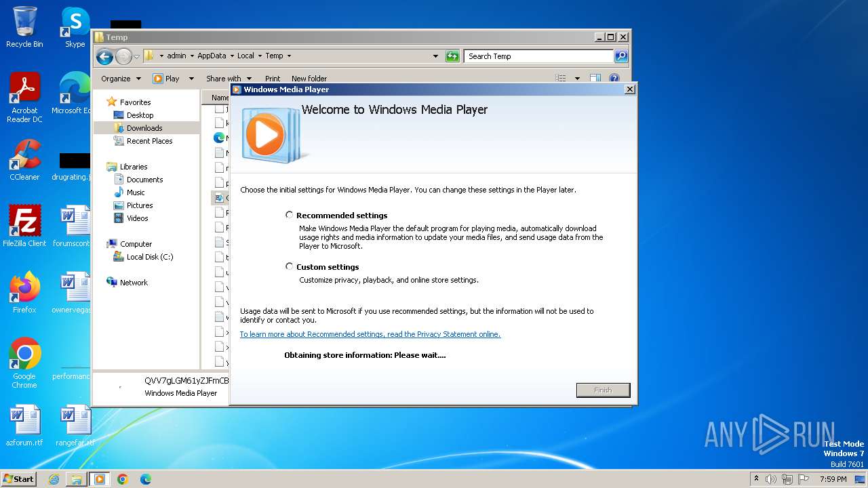Select Favorites in the navigation pane
The image size is (868, 488).
pyautogui.click(x=135, y=102)
